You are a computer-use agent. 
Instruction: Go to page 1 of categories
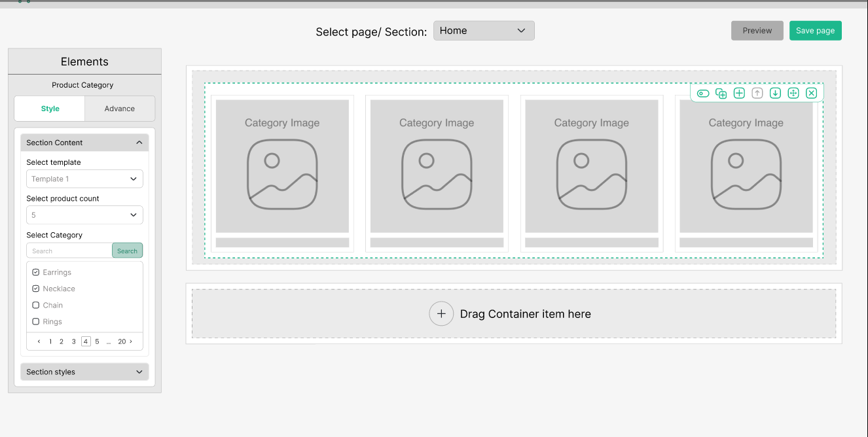coord(50,341)
